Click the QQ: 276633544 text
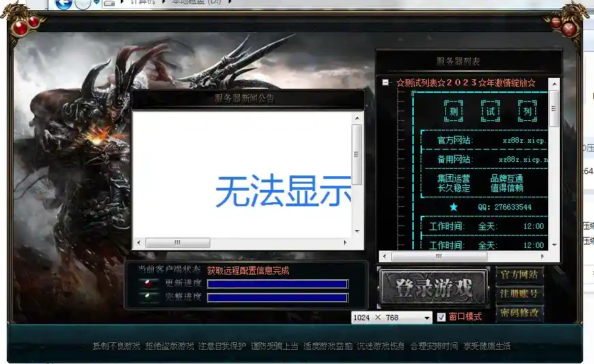Image resolution: width=594 pixels, height=364 pixels. click(x=505, y=207)
